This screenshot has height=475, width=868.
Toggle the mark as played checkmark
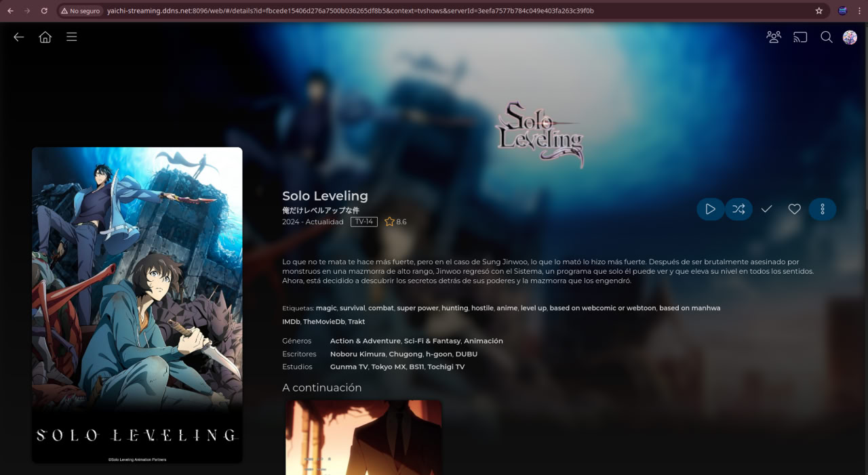766,209
